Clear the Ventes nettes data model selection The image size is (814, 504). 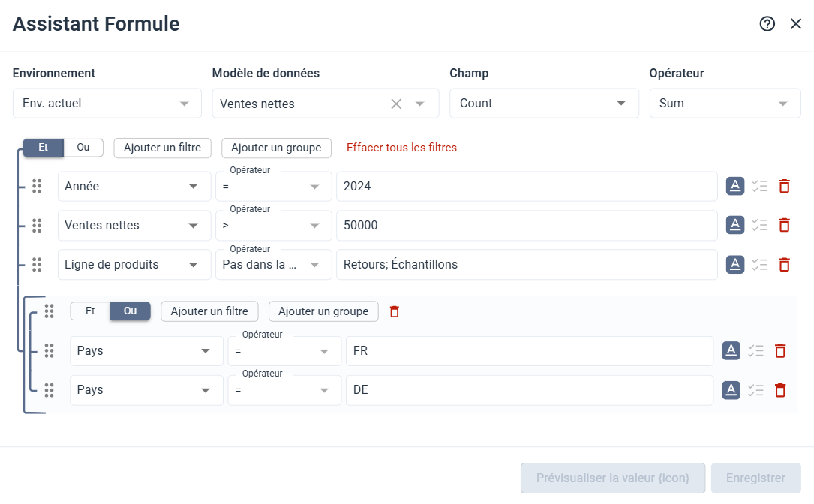point(396,103)
